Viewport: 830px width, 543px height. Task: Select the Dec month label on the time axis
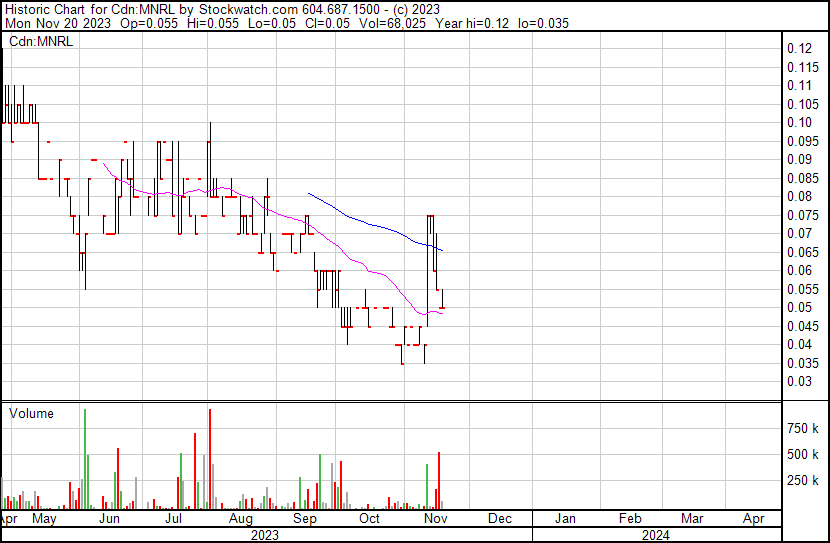pos(499,520)
